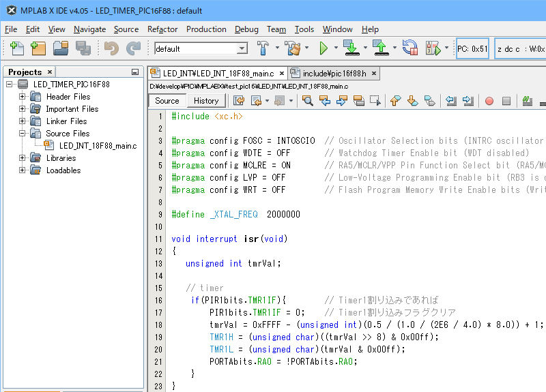Open Build Project dropdown arrow

click(277, 47)
